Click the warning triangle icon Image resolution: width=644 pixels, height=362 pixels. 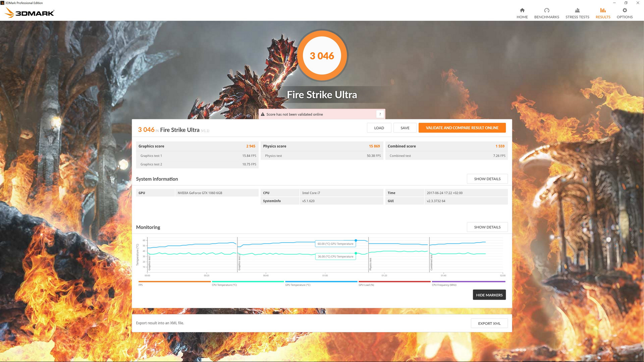coord(263,114)
